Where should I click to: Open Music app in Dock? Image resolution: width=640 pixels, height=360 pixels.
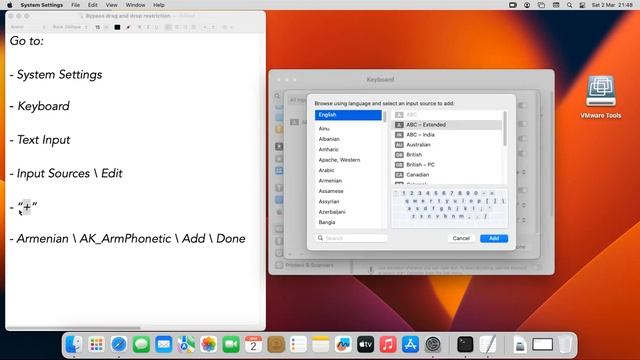[x=388, y=344]
